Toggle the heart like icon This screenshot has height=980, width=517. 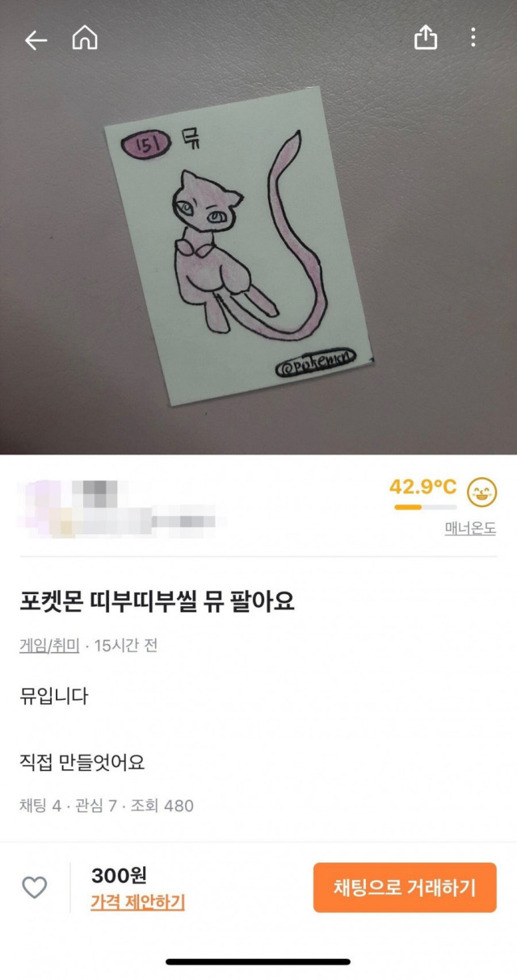pyautogui.click(x=34, y=888)
